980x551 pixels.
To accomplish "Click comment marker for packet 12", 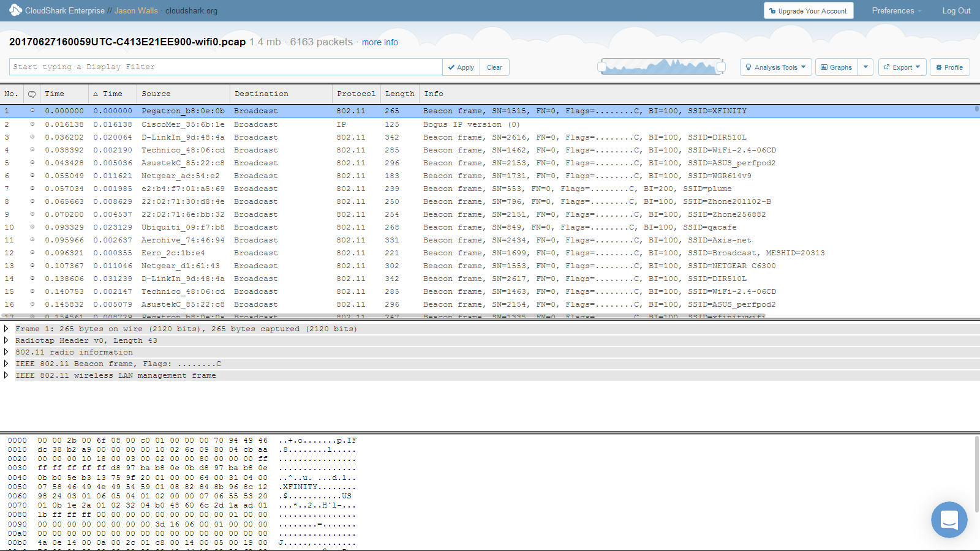I will point(32,253).
